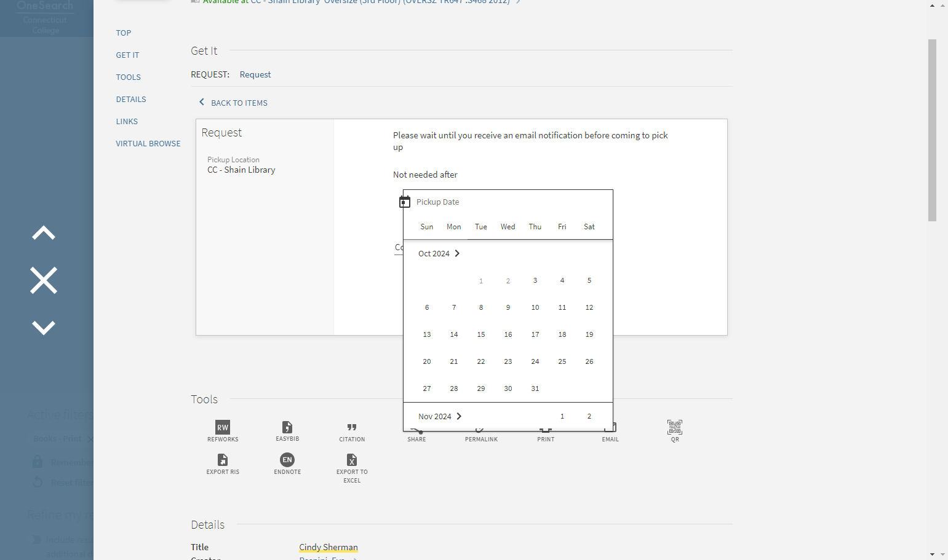The image size is (948, 560).
Task: Open the Citation tool
Action: (352, 431)
